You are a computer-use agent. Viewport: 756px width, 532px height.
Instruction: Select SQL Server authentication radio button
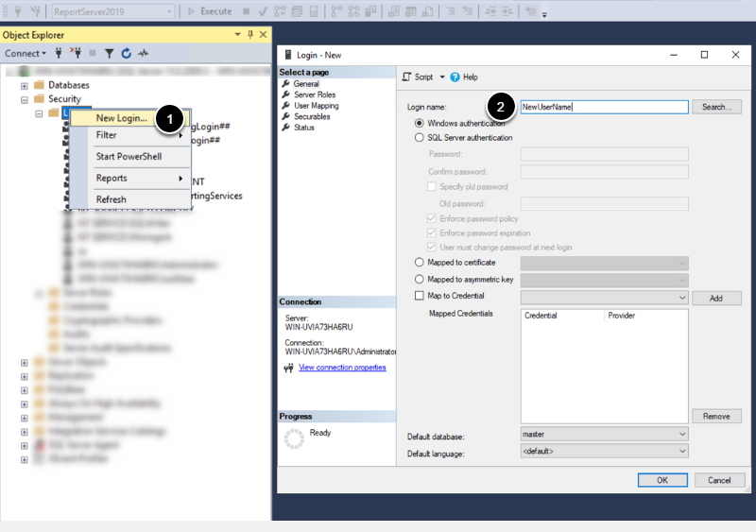(421, 138)
